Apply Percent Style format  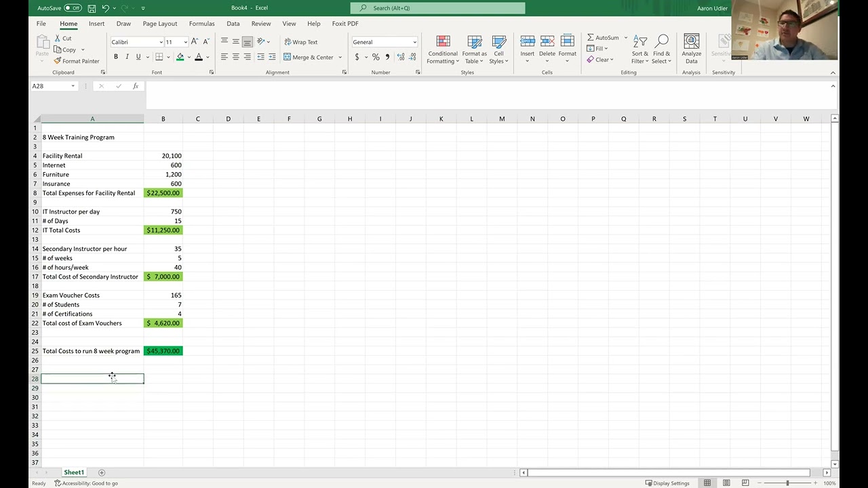coord(376,57)
